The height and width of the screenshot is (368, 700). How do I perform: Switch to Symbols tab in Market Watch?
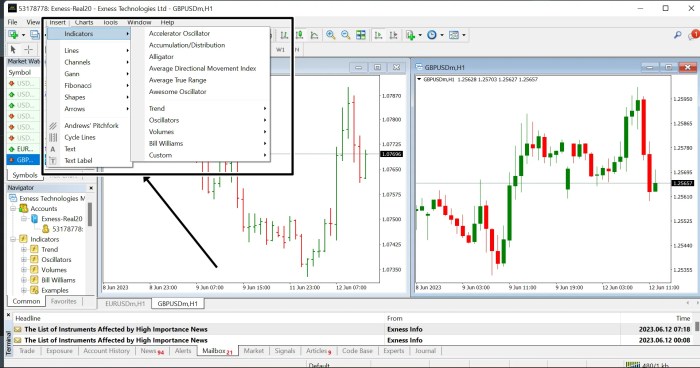(25, 175)
